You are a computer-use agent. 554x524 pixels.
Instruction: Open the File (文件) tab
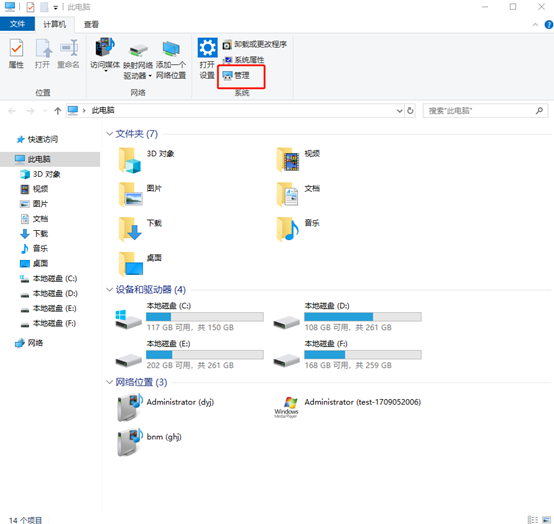[x=17, y=24]
